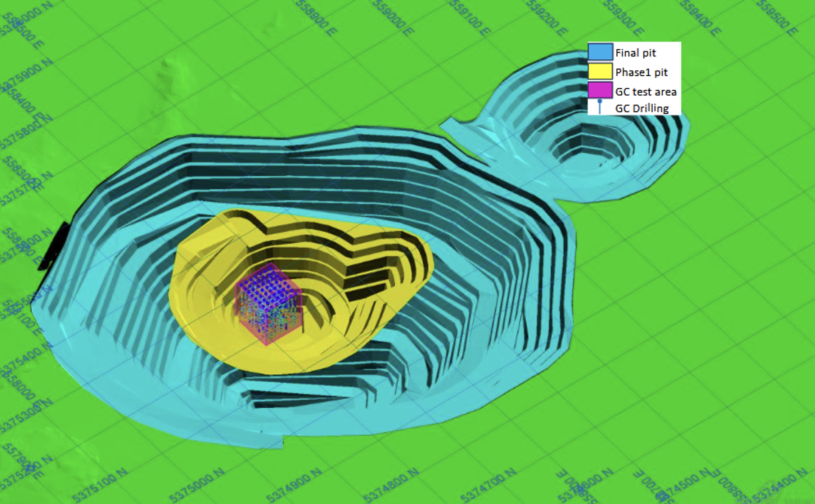Pick the magenta GC test area cube

tap(269, 304)
